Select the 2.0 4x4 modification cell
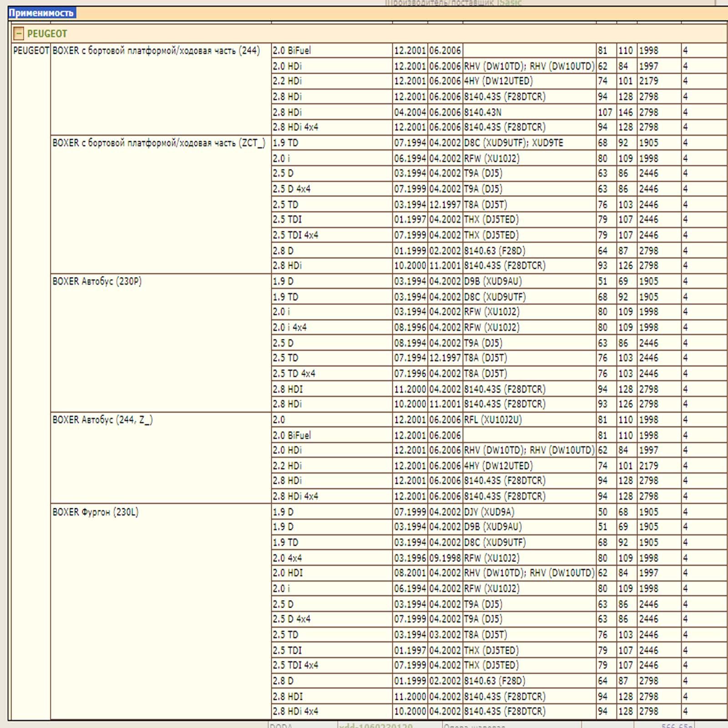The image size is (728, 728). [332, 558]
